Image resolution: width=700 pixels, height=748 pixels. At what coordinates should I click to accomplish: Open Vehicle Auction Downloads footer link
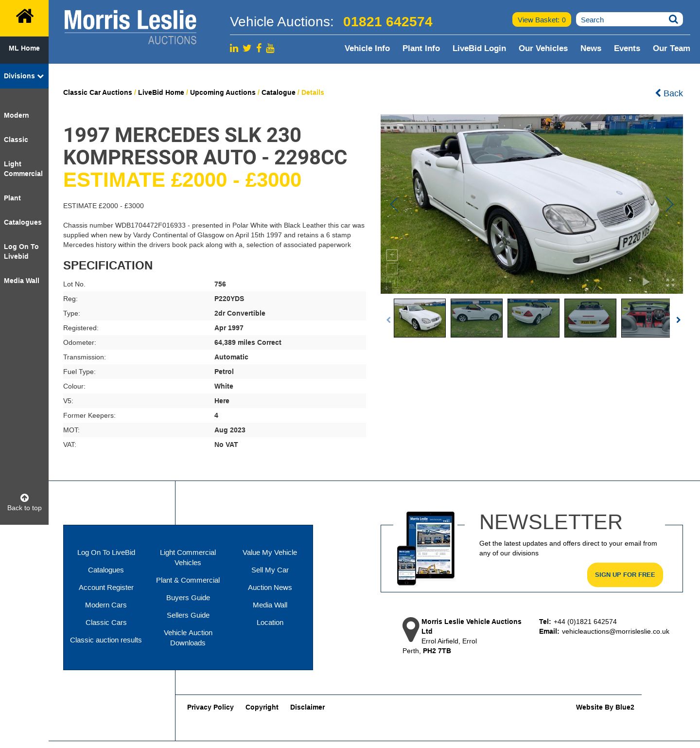(188, 638)
